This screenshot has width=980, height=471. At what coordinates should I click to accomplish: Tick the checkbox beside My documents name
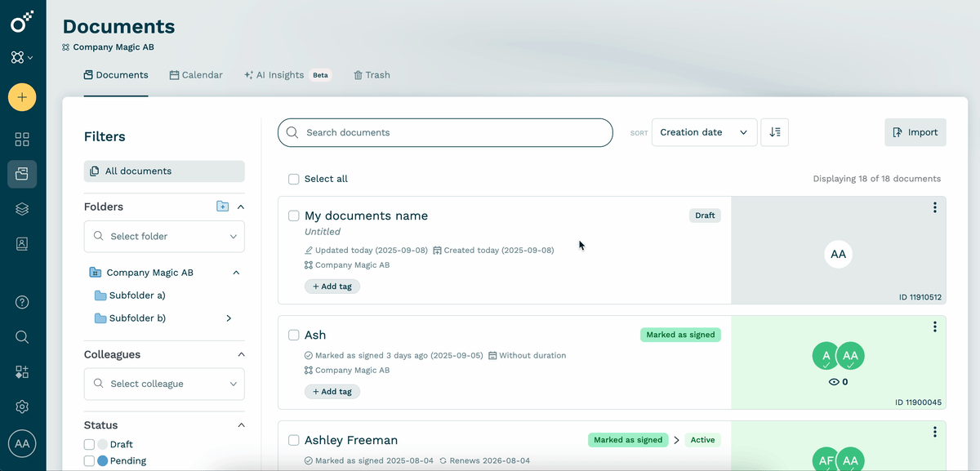coord(293,216)
